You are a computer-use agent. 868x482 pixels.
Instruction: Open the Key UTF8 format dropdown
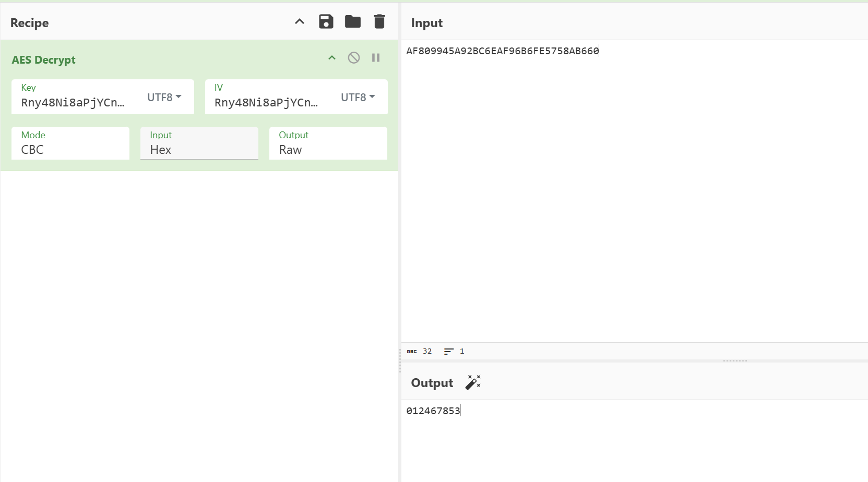tap(164, 98)
